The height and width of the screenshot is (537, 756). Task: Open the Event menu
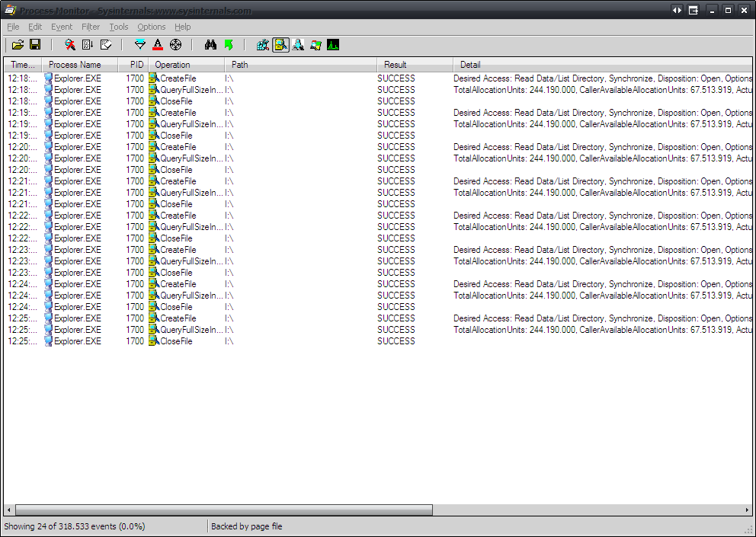pos(62,27)
